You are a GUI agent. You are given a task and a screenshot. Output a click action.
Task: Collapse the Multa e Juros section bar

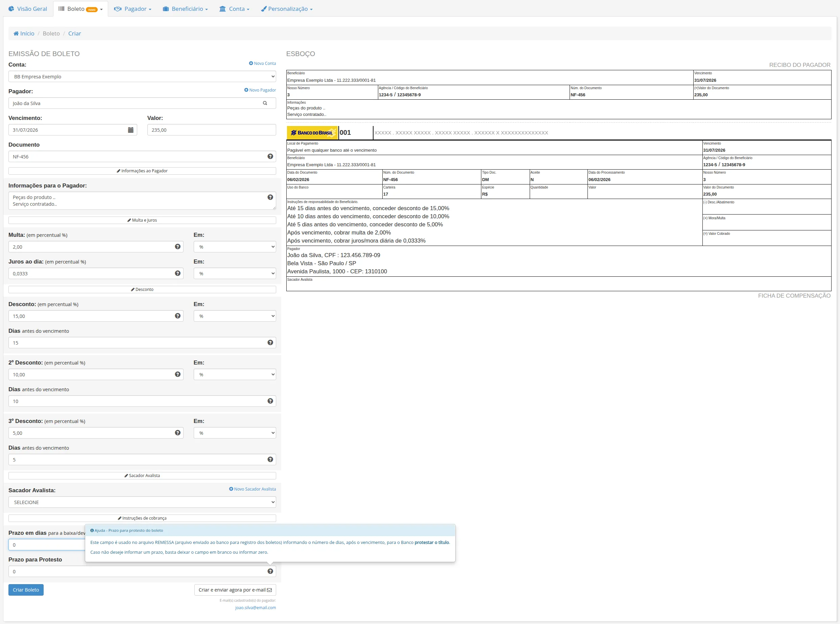coord(142,220)
